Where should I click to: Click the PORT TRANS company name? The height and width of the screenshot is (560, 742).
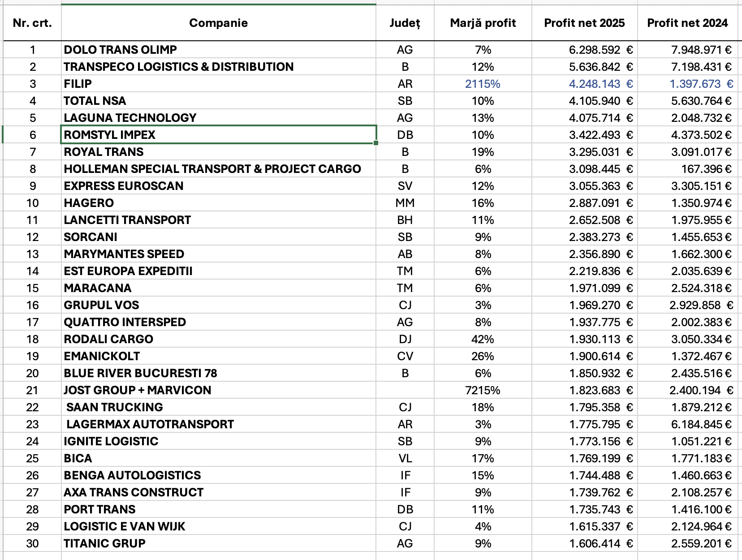coord(99,509)
